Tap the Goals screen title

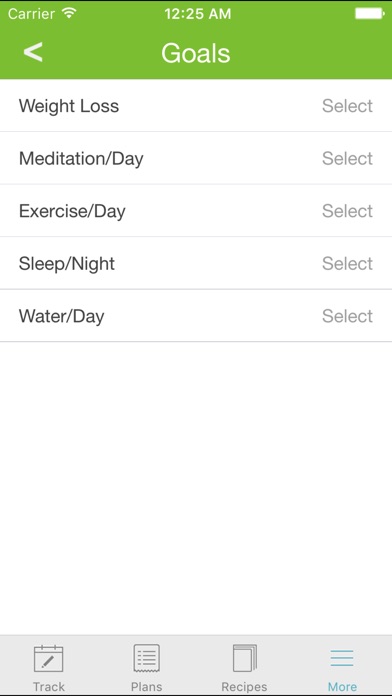[x=196, y=53]
